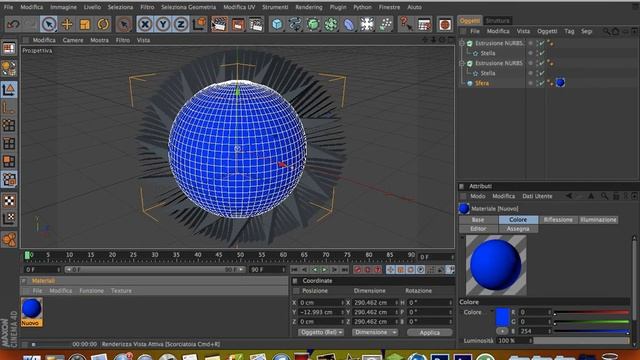Select the polygons mode tool
The height and width of the screenshot is (360, 640).
coord(9,161)
